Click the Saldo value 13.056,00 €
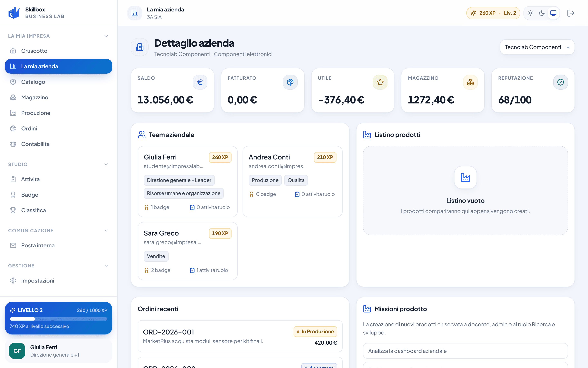588x368 pixels. pyautogui.click(x=165, y=100)
